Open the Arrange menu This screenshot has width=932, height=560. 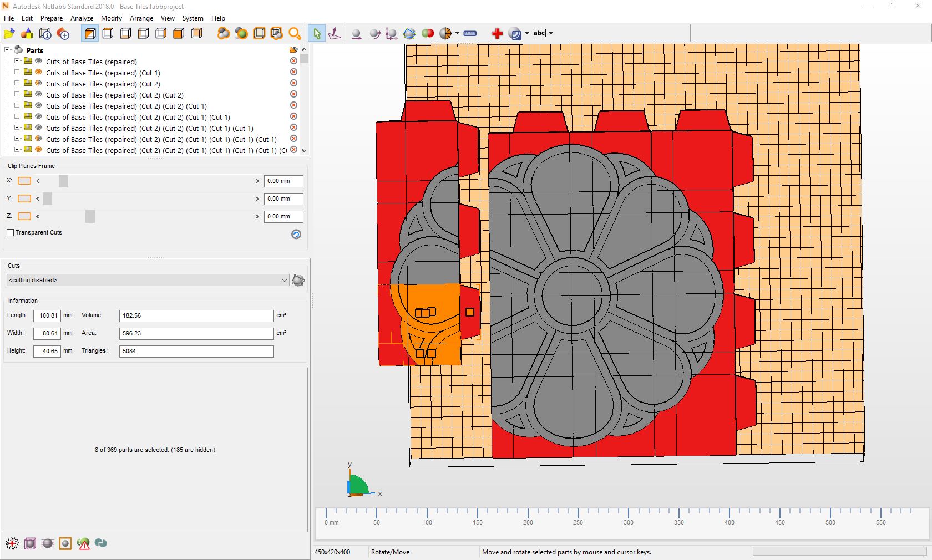[x=141, y=18]
